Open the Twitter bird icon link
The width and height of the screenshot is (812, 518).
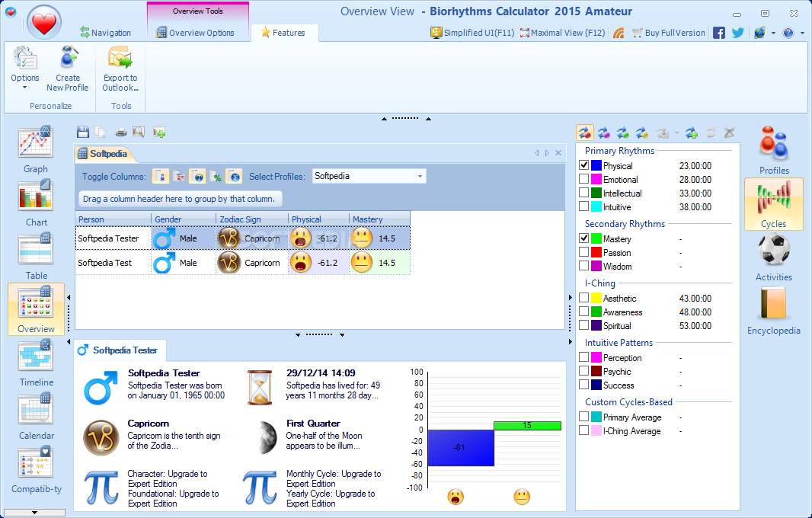point(737,33)
